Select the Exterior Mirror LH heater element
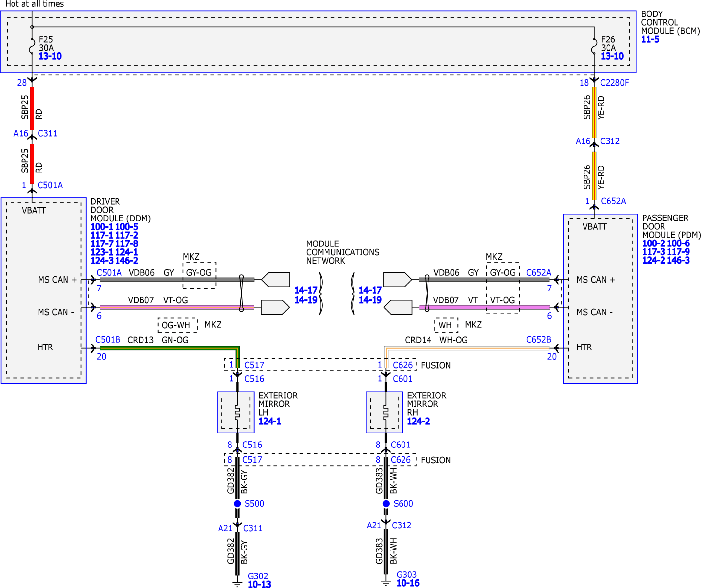Screen dimensions: 701x588 point(237,412)
